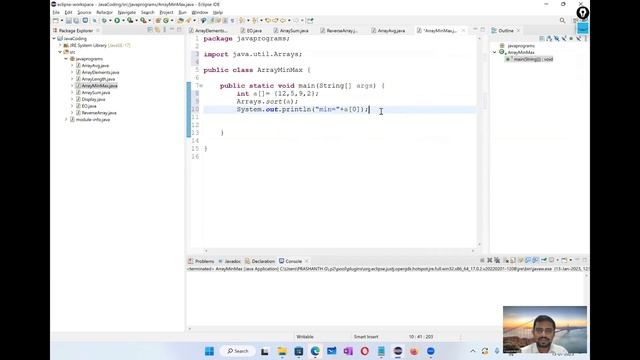This screenshot has width=640, height=360.
Task: Click the Open Type toolbar icon
Action: (180, 20)
